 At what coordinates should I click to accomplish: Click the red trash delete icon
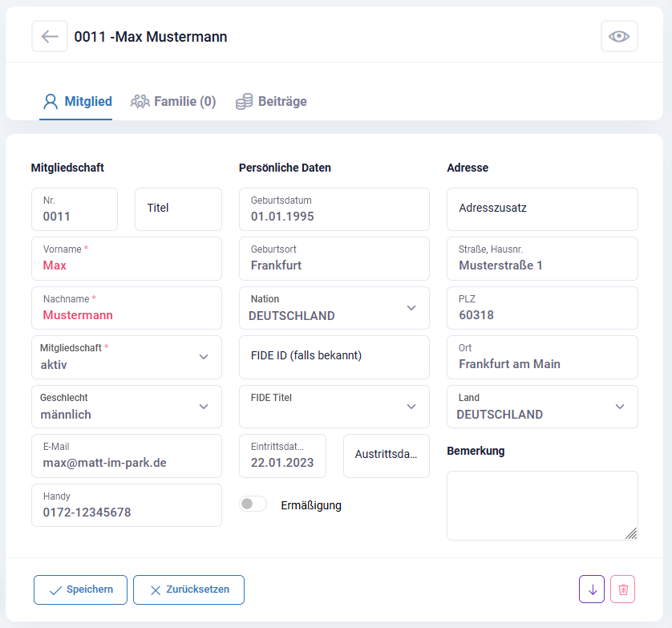tap(623, 590)
